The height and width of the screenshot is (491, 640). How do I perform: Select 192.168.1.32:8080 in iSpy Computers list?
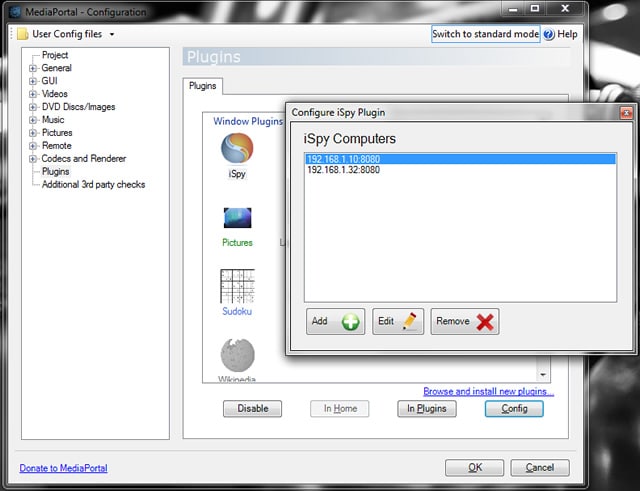tap(460, 170)
